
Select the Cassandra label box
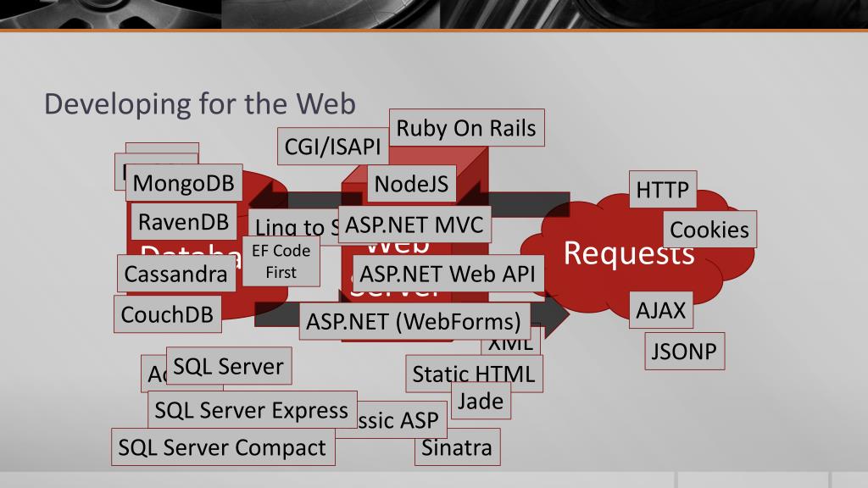tap(176, 274)
